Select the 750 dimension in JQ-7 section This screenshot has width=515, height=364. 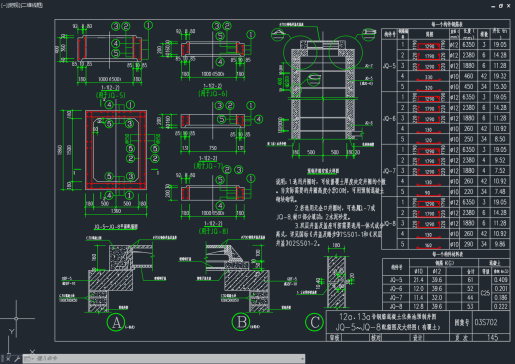tap(213, 148)
